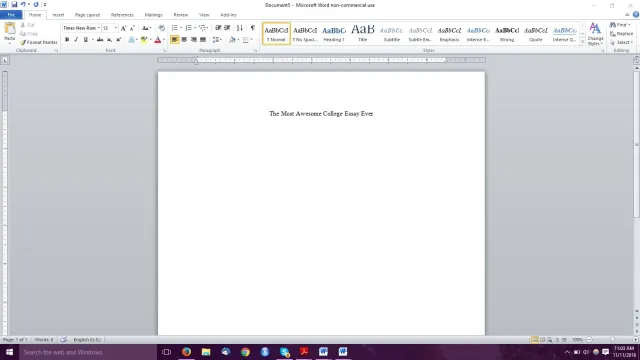Click the essay title text in the document
The image size is (640, 360).
pyautogui.click(x=321, y=113)
